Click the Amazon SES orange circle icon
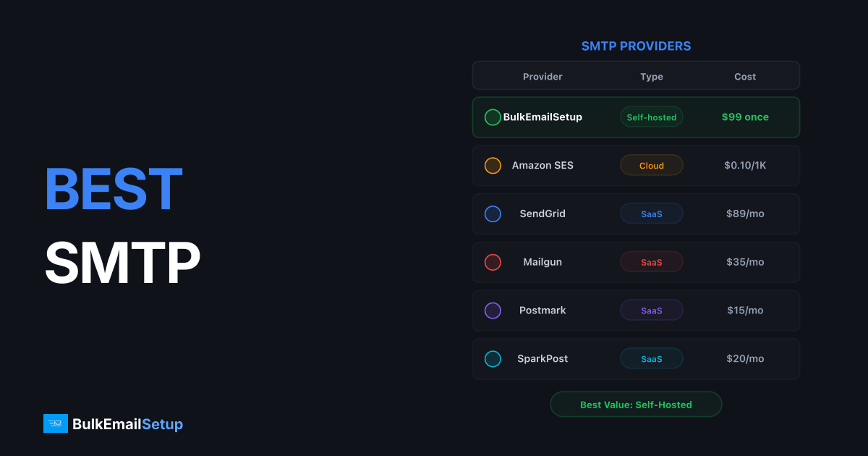This screenshot has height=456, width=868. pos(493,165)
